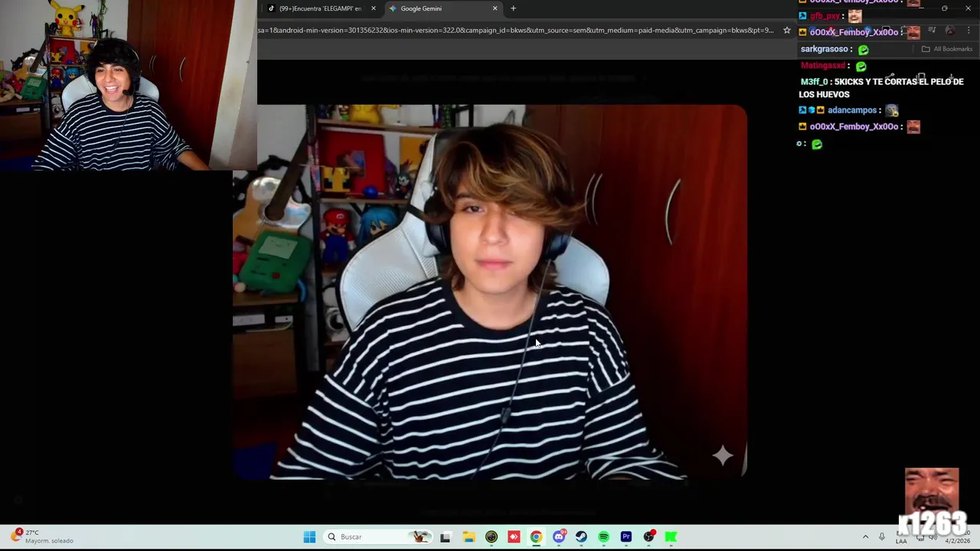Open the All Bookmarks folder
This screenshot has height=551, width=980.
947,49
